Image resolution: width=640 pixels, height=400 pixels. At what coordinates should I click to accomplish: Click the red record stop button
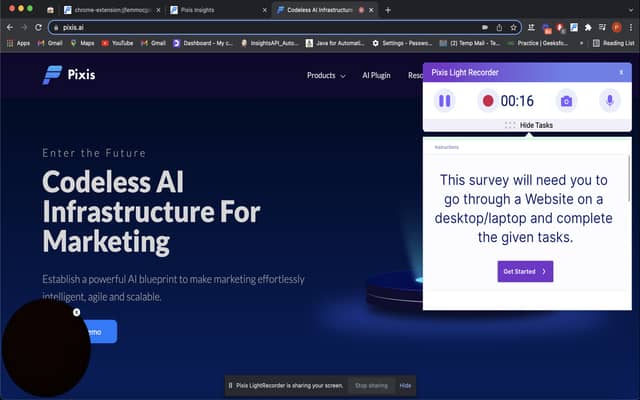tap(488, 100)
